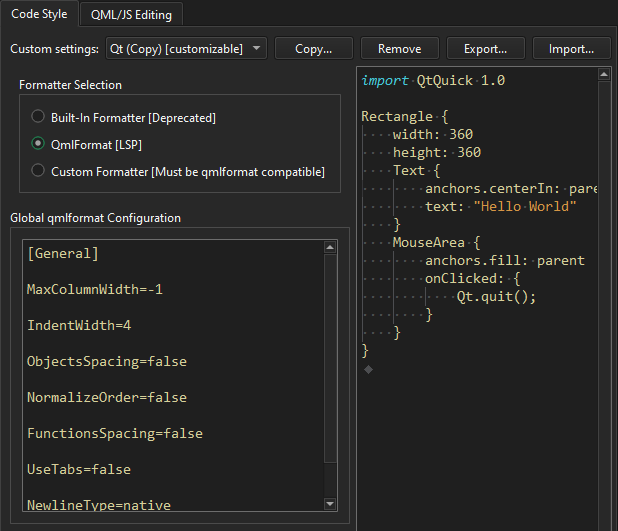618x531 pixels.
Task: Select the Built-In Formatter radio button
Action: (x=38, y=117)
